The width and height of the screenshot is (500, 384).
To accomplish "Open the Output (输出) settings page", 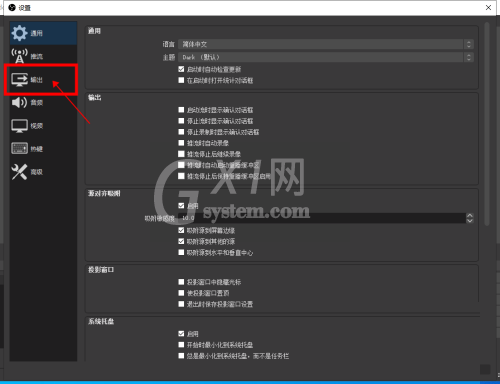I will 43,79.
